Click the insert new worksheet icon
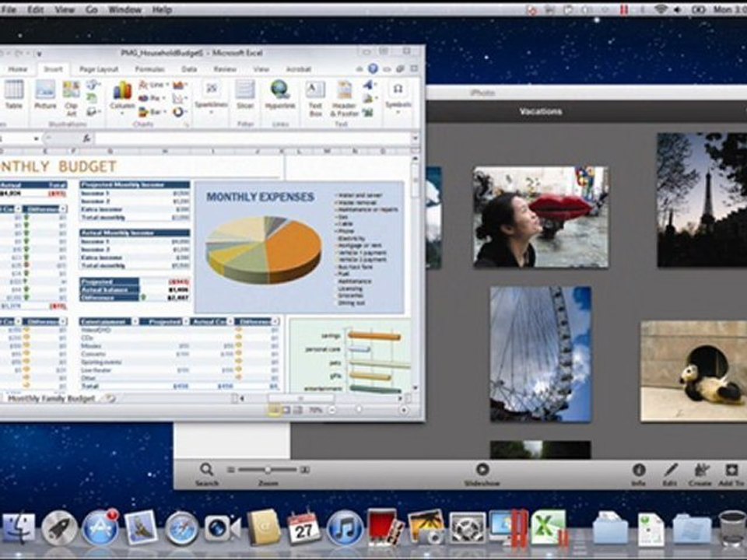Screen dimensions: 747x560 click(110, 398)
